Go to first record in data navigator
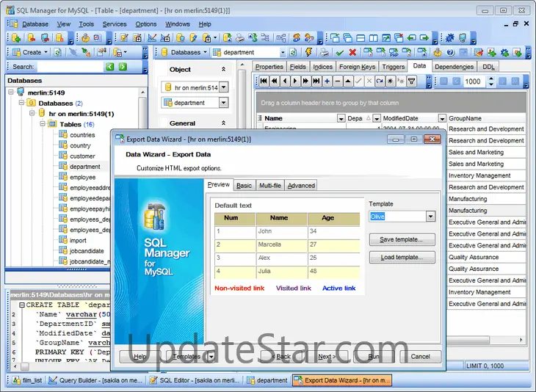The height and width of the screenshot is (392, 536). pos(264,81)
